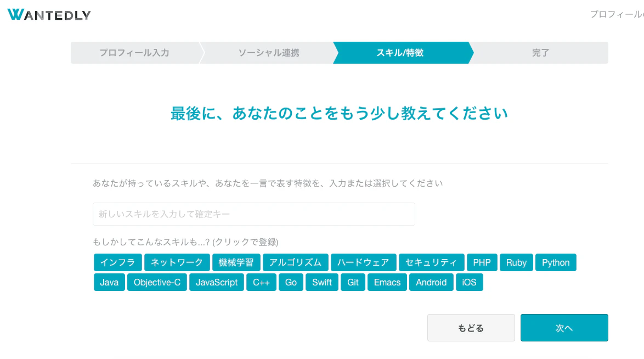Add the Emacs skill tag
Image resolution: width=644 pixels, height=359 pixels.
387,282
